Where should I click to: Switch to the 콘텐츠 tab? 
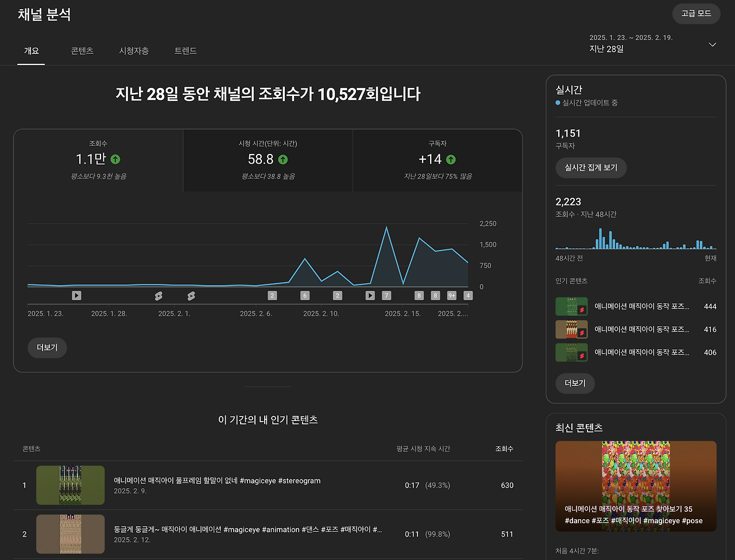coord(82,51)
